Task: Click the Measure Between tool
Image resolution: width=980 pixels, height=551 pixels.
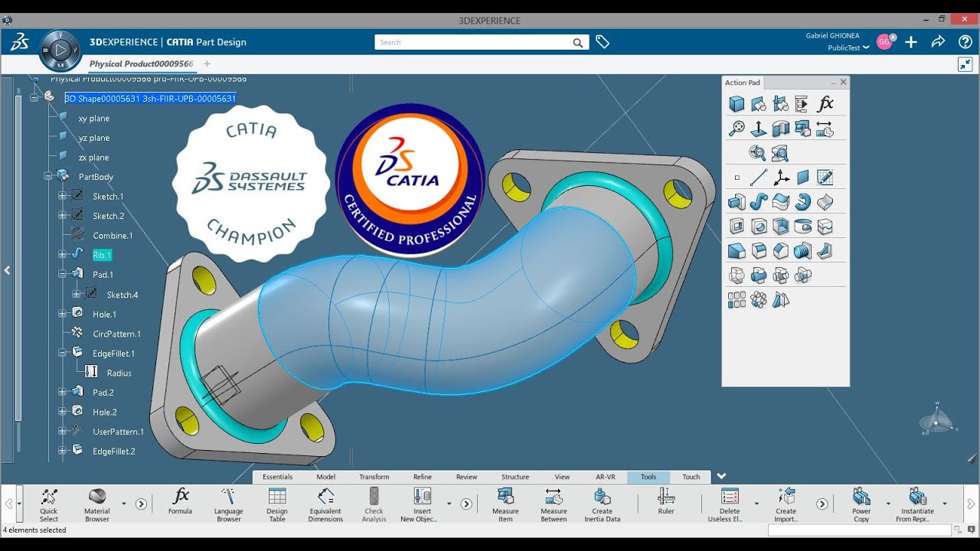Action: (554, 505)
